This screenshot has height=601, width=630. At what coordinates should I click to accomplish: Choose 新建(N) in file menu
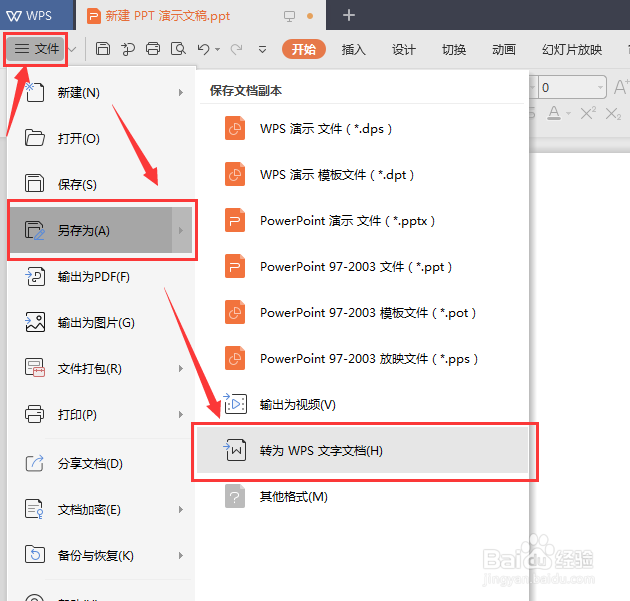[102, 92]
